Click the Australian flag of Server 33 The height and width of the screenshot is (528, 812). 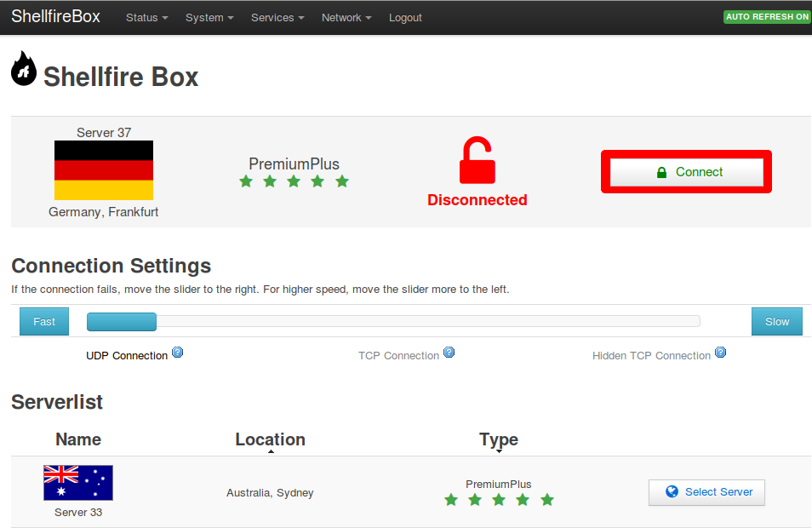coord(78,483)
